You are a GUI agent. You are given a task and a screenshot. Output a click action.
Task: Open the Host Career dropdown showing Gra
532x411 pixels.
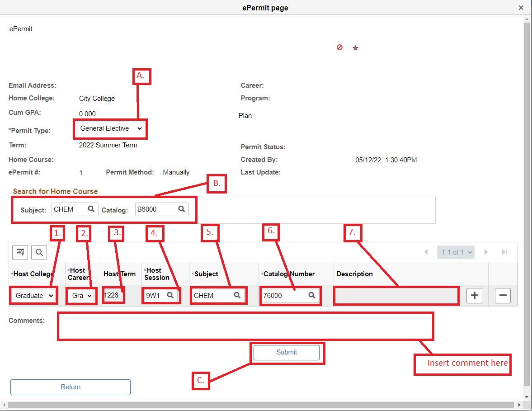(80, 295)
